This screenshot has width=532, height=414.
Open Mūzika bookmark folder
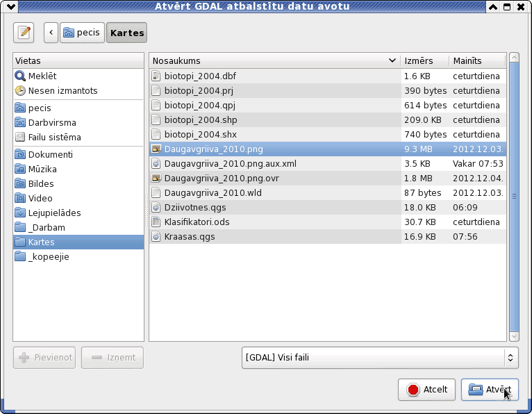coord(78,169)
